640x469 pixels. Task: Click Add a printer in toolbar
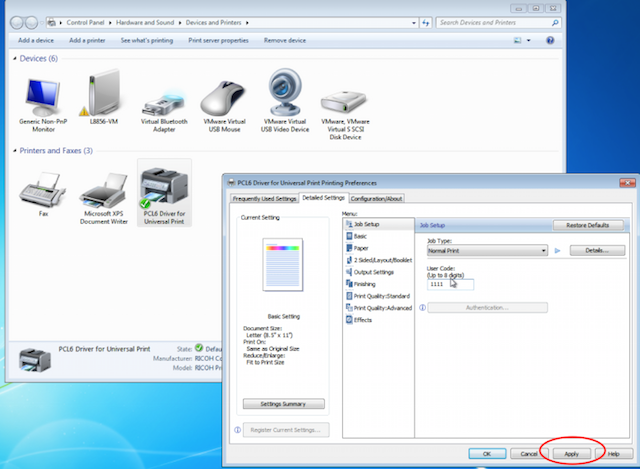tap(87, 40)
